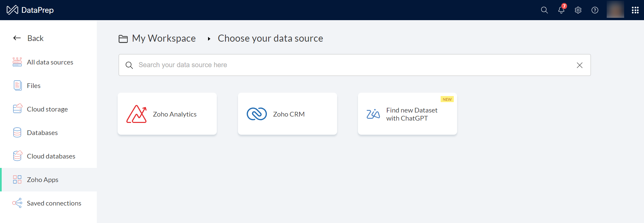Screen dimensions: 644x223
Task: Click the My Workspace breadcrumb link
Action: pyautogui.click(x=163, y=39)
